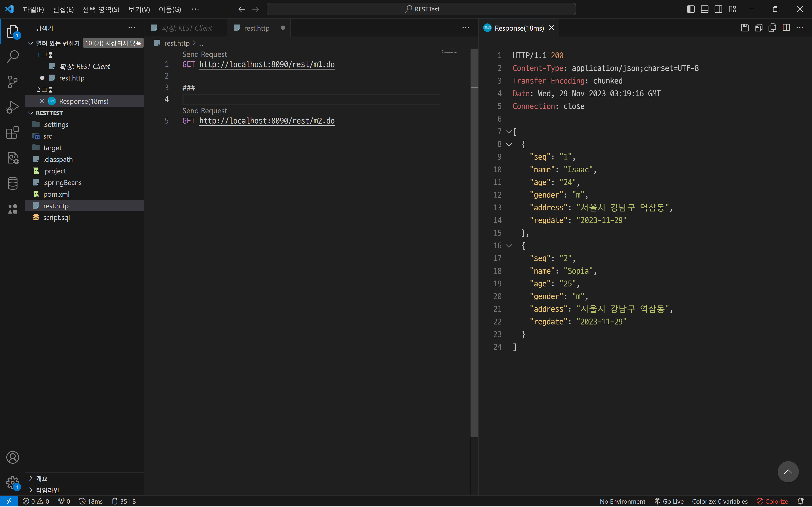The image size is (812, 507).
Task: Open the Search view in activity bar
Action: pos(13,56)
